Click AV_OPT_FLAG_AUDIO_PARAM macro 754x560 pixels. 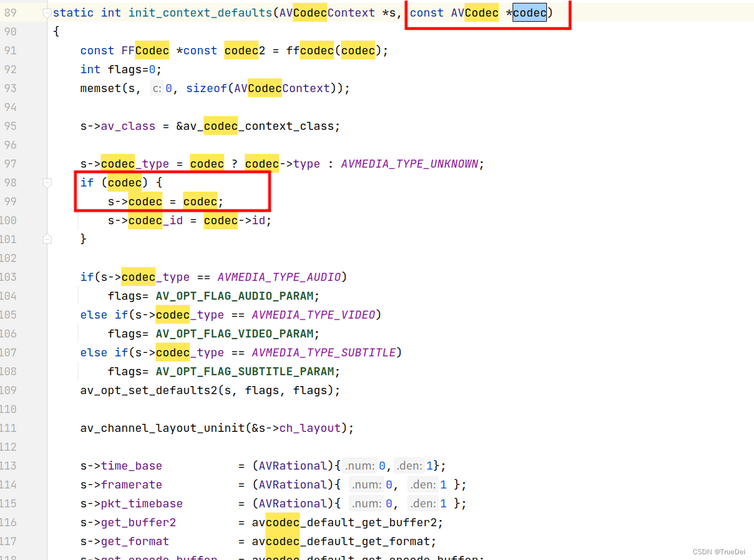[235, 296]
